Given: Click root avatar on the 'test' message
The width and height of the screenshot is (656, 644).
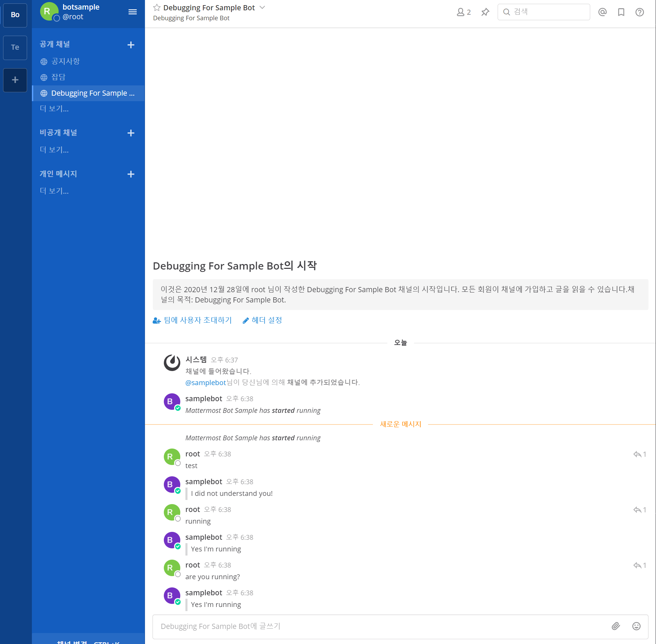Looking at the screenshot, I should click(x=172, y=457).
